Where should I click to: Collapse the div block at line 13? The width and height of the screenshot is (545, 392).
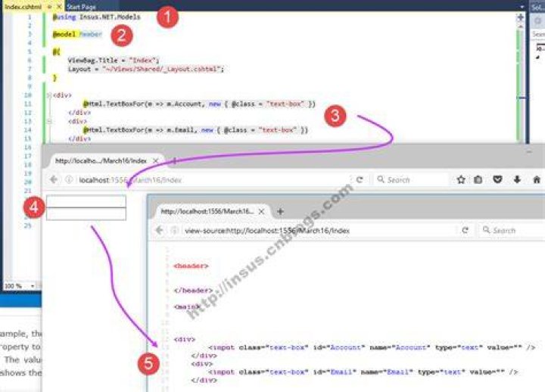coord(49,121)
